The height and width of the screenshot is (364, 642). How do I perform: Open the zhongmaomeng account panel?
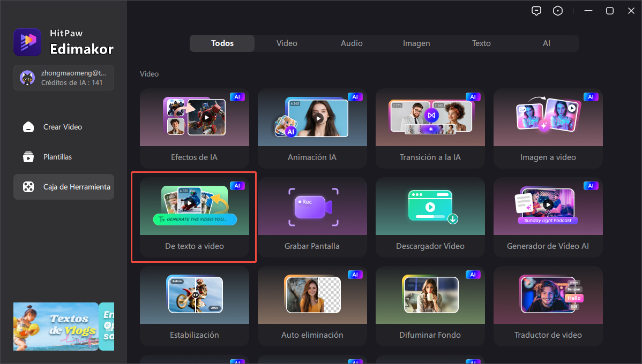click(64, 78)
